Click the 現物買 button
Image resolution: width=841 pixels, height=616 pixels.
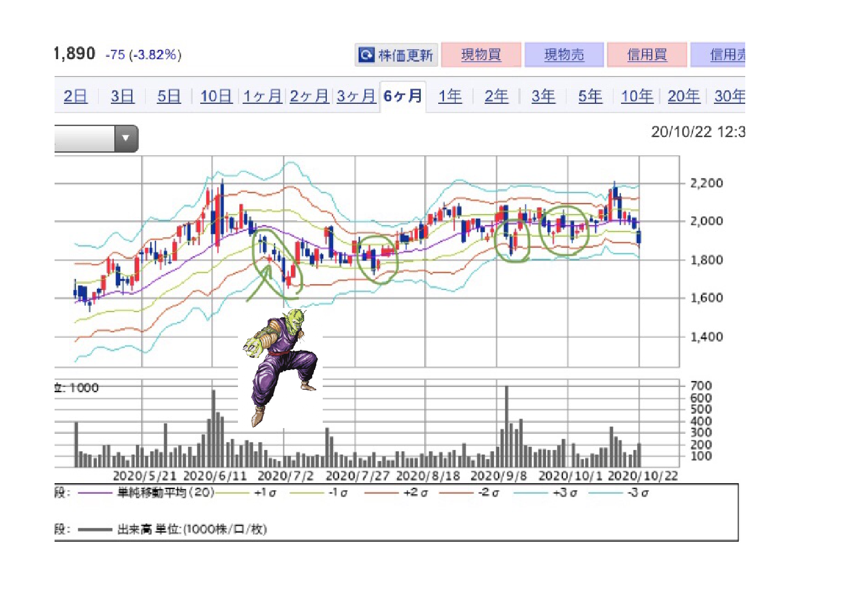point(481,55)
